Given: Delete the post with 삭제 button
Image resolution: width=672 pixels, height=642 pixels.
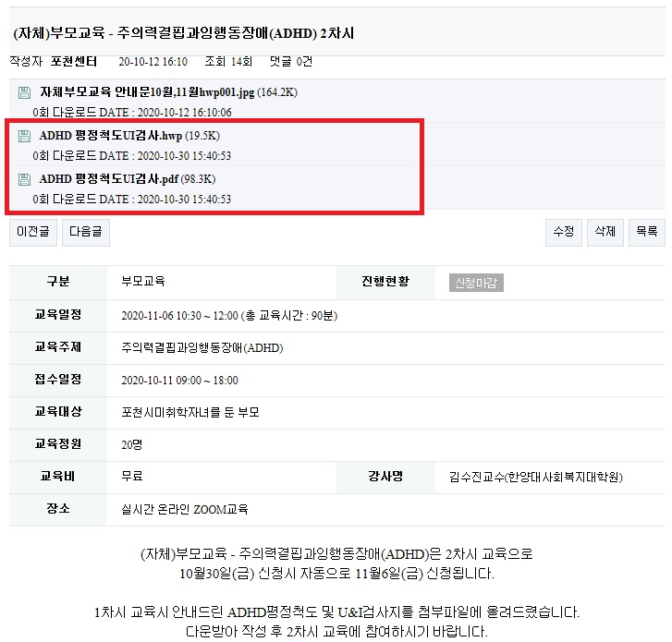Looking at the screenshot, I should (x=605, y=233).
